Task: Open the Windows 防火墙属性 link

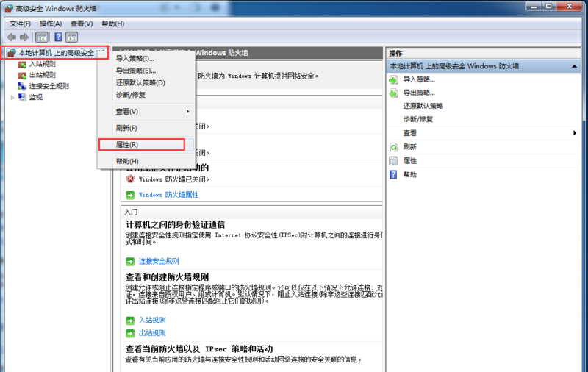Action: click(168, 195)
